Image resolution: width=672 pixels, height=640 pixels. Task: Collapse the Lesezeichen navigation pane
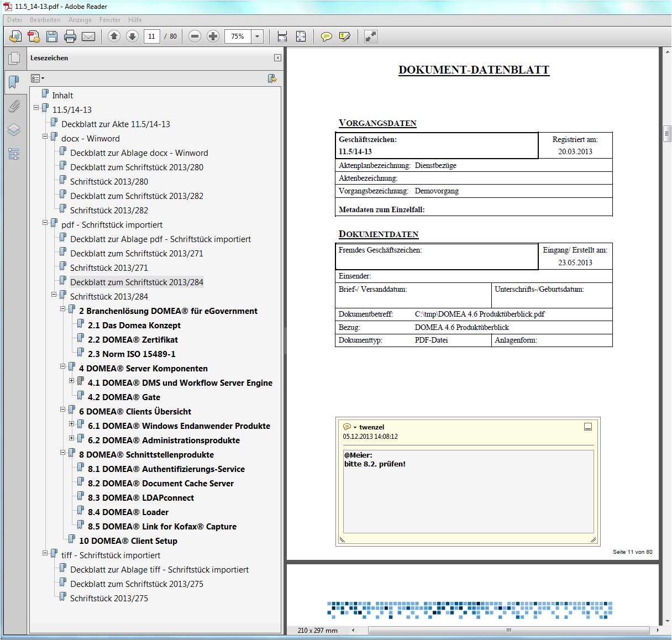click(x=277, y=58)
